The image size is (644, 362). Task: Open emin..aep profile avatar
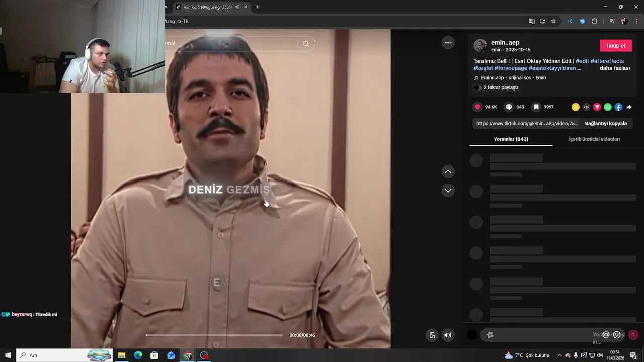(x=480, y=46)
